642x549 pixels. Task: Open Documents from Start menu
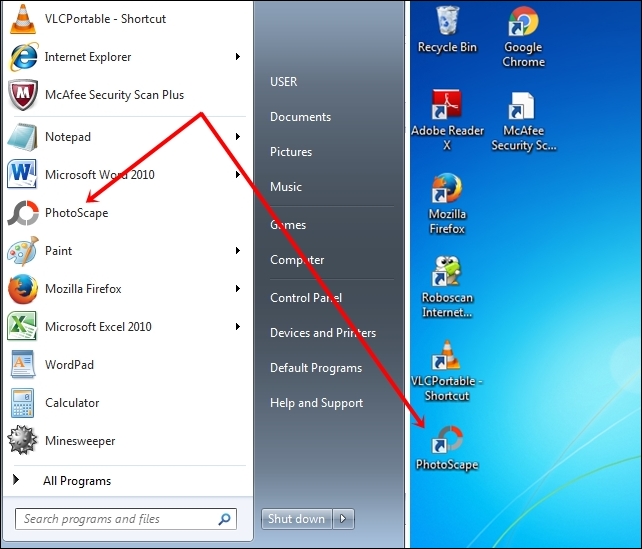(x=301, y=117)
